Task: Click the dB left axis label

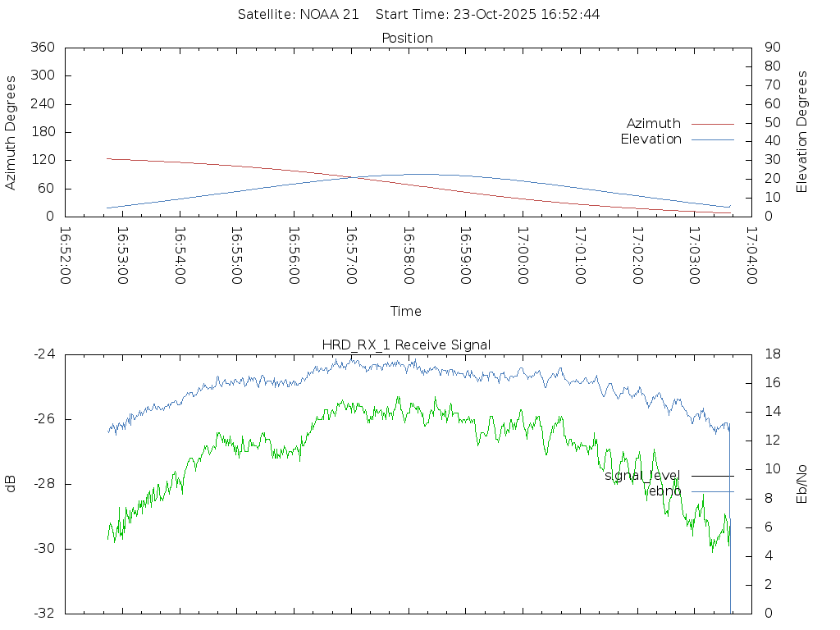Action: pos(11,484)
